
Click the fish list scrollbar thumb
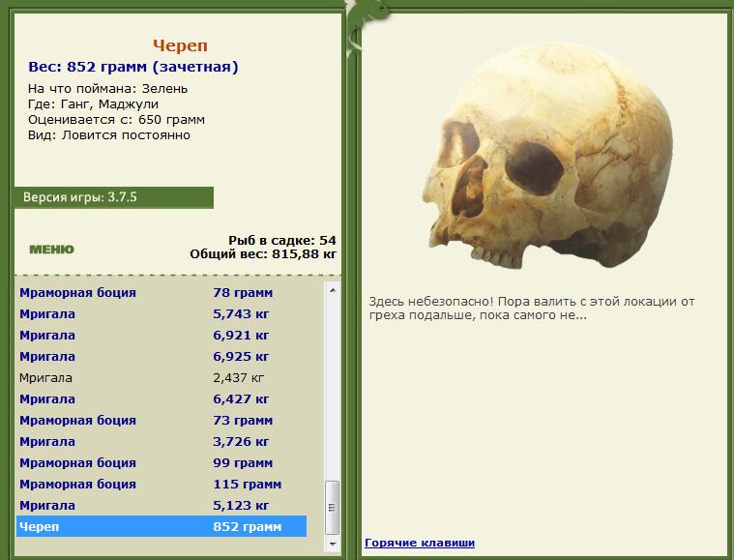[333, 508]
